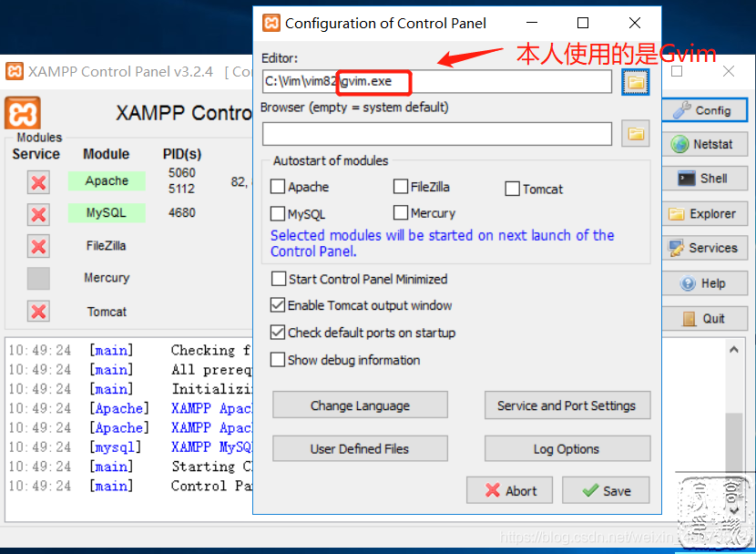Click Tomcat service red X icon
The image size is (756, 554).
tap(38, 311)
